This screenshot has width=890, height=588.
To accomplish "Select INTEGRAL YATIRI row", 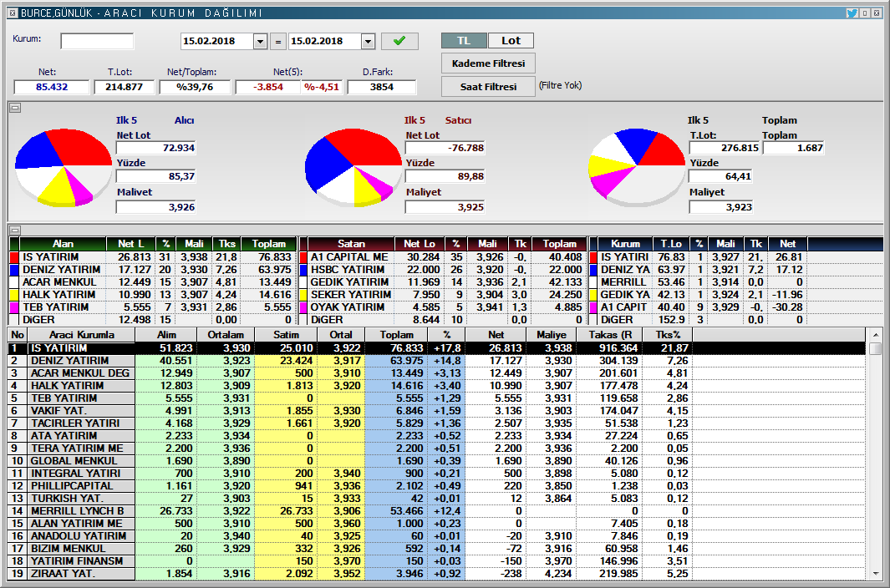I will [436, 473].
